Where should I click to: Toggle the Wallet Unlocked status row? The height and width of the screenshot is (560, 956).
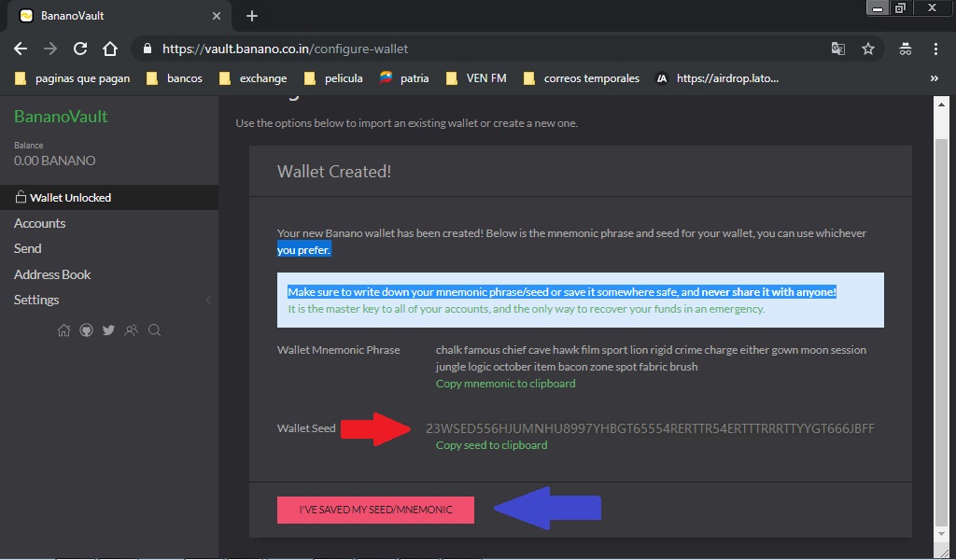coord(109,198)
